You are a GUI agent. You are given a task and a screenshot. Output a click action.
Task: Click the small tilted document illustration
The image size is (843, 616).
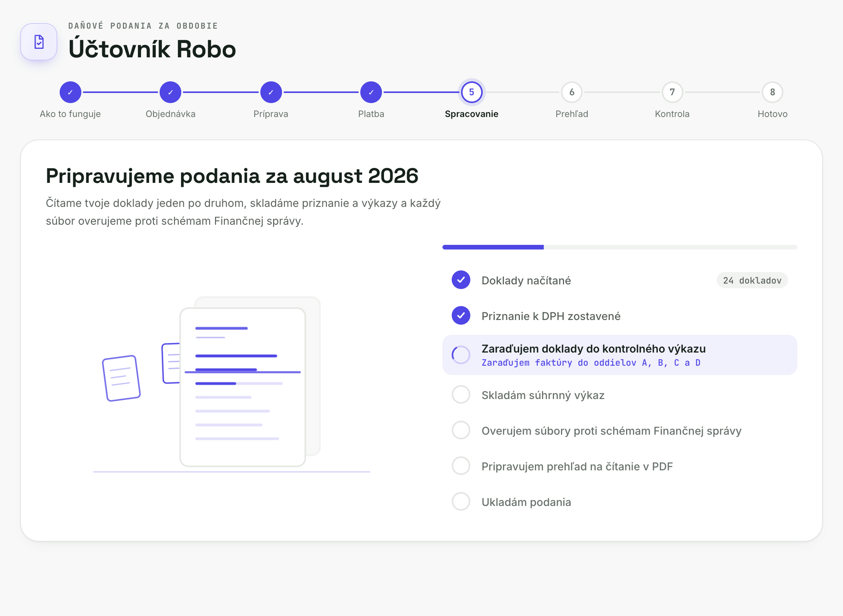(x=121, y=378)
